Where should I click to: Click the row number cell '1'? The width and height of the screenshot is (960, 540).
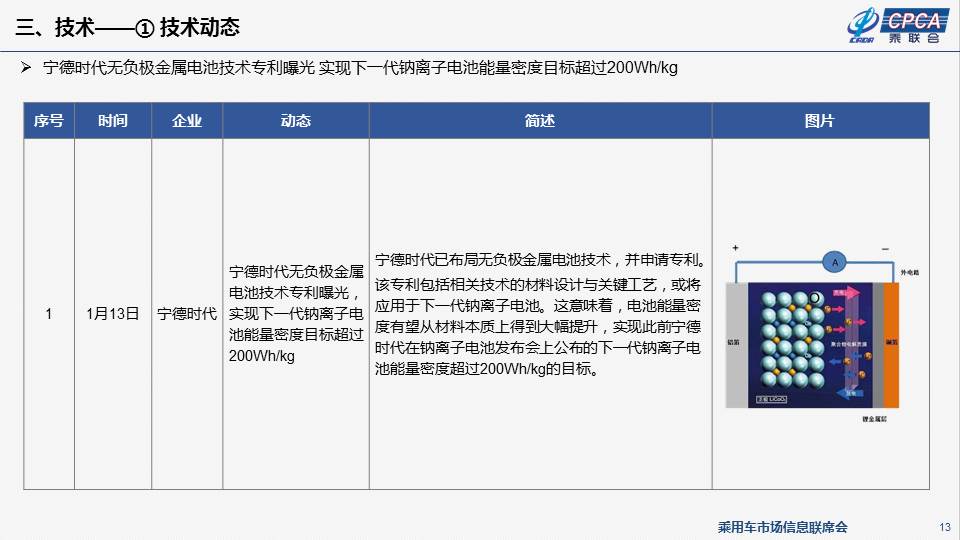[x=49, y=314]
